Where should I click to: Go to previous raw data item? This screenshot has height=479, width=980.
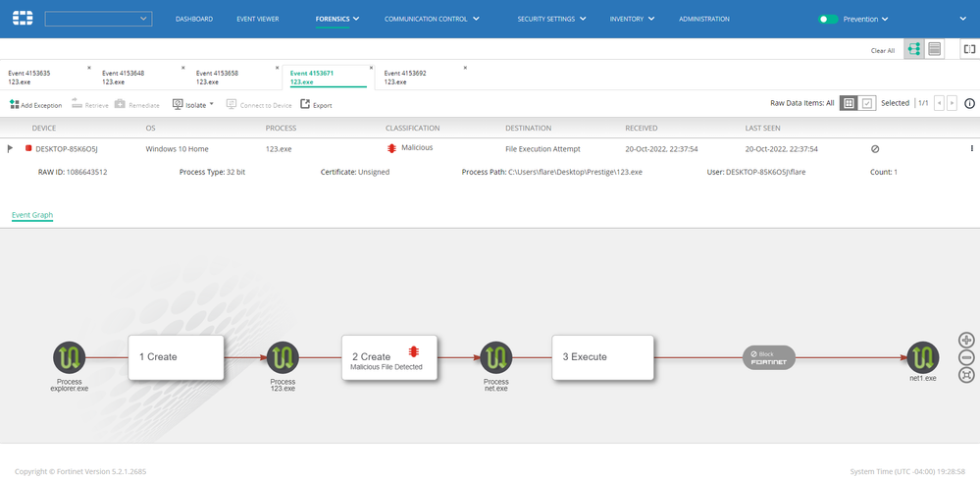(939, 103)
